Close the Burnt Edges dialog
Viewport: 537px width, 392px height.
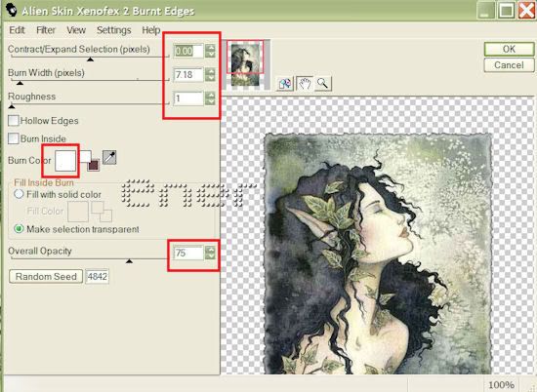pos(526,11)
